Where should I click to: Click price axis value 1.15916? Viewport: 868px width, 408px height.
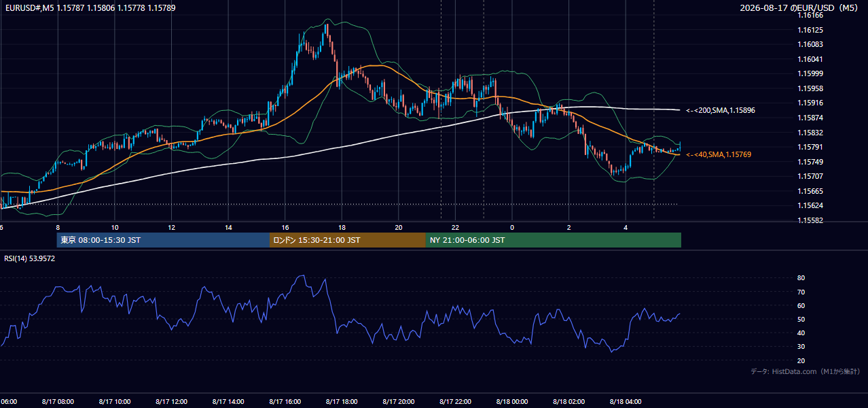coord(810,103)
